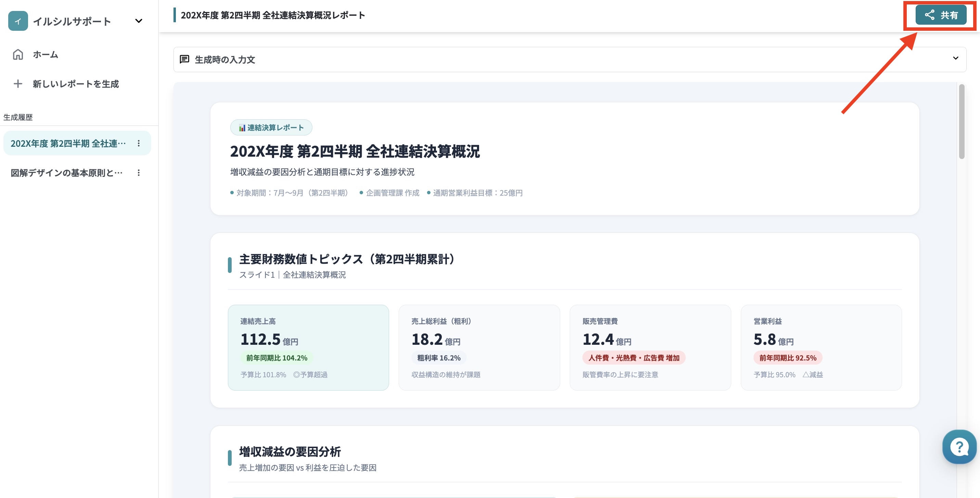Click the 営業利益 5.8億円 card

821,348
